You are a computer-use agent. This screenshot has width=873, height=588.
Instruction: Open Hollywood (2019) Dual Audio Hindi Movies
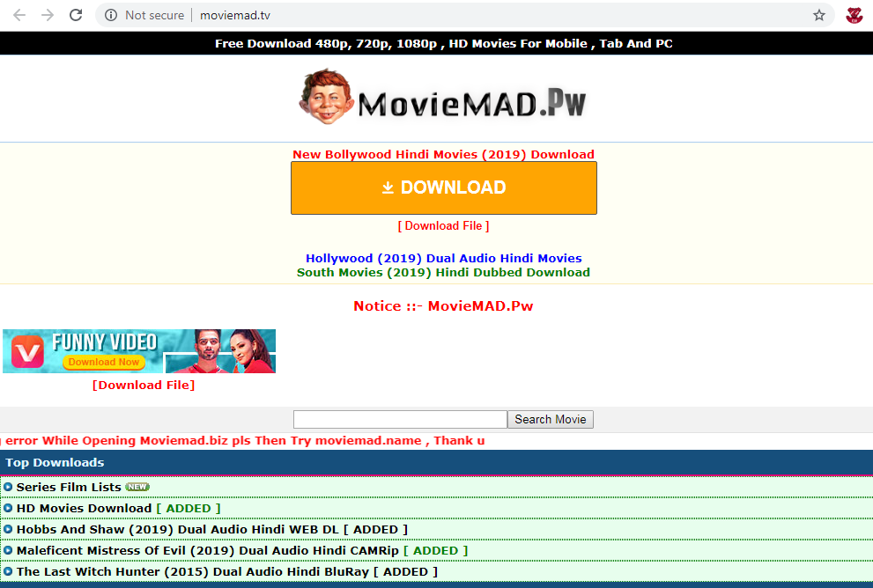pos(444,258)
